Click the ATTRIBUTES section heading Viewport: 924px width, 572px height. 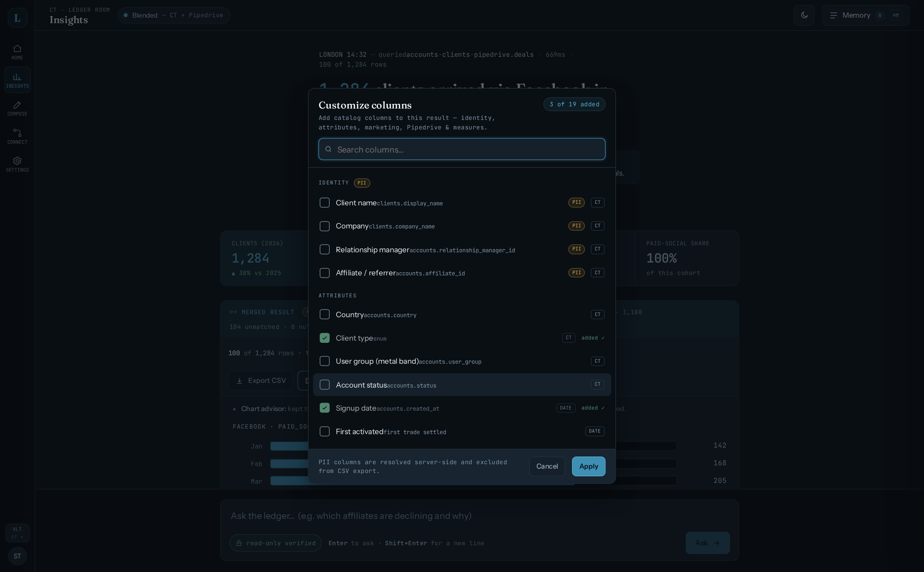coord(337,296)
